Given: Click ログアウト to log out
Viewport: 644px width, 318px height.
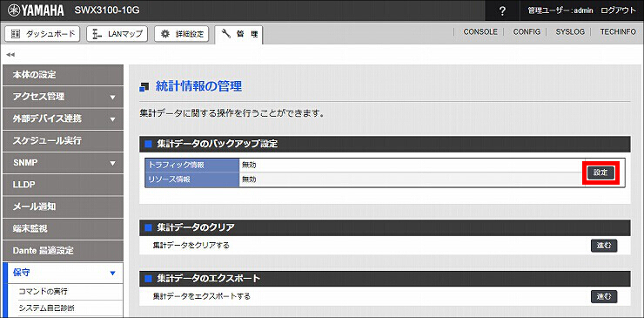Looking at the screenshot, I should (x=618, y=10).
